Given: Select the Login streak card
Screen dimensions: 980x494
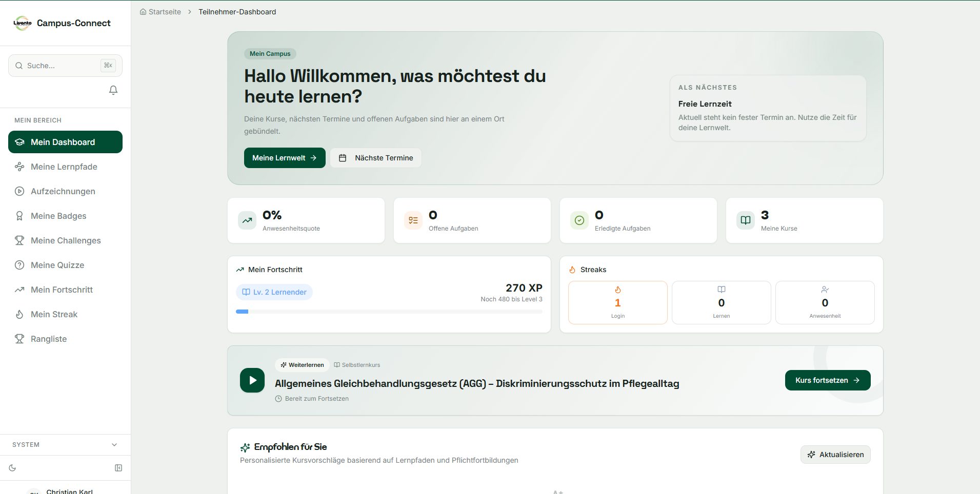Looking at the screenshot, I should (x=618, y=302).
